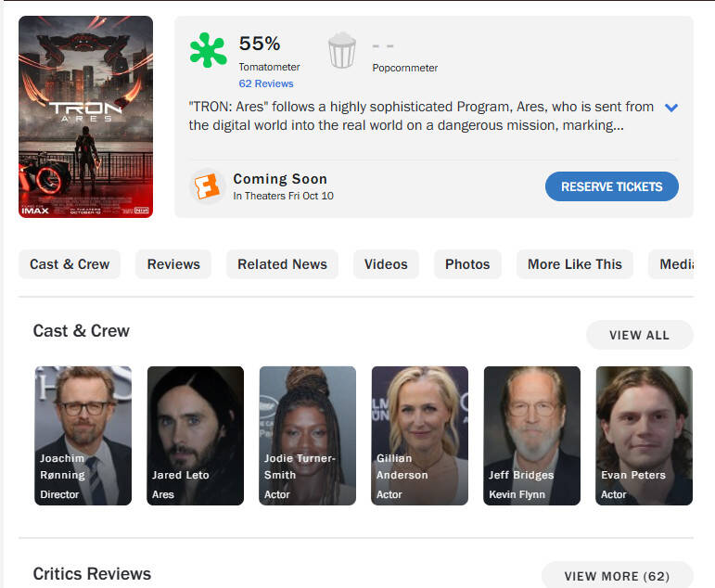Jump to the Cast & Crew tab
Screen dimensions: 715x588
point(70,264)
